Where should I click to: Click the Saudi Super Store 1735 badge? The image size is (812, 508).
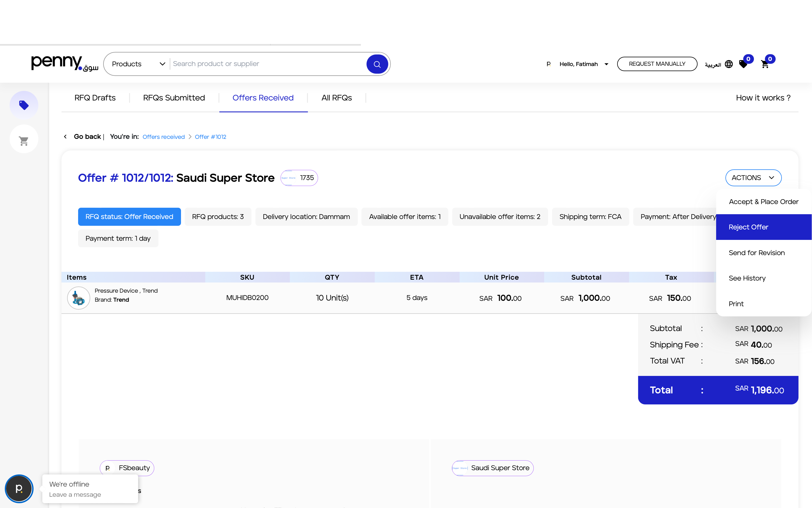pos(299,178)
